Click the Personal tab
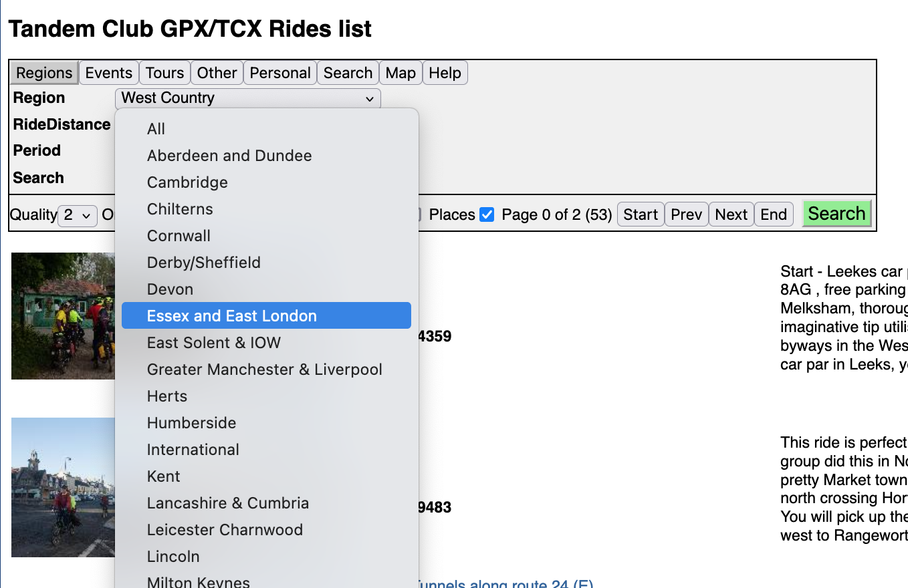 point(280,73)
